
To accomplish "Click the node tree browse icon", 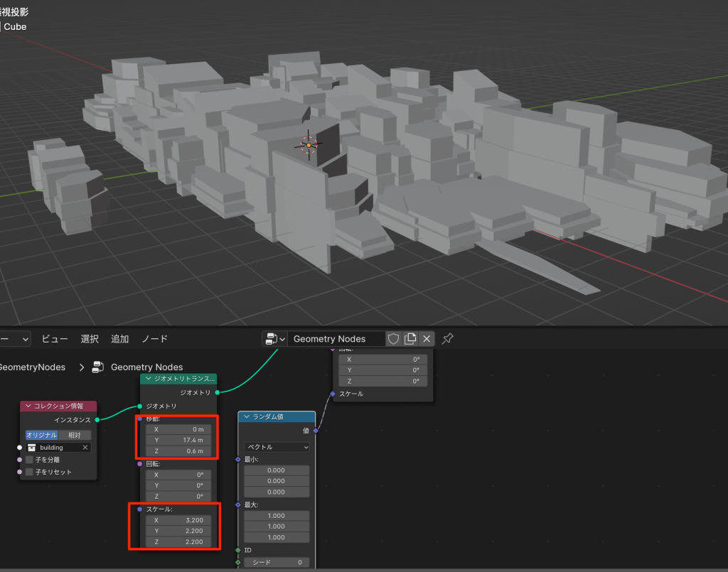I will (x=274, y=339).
